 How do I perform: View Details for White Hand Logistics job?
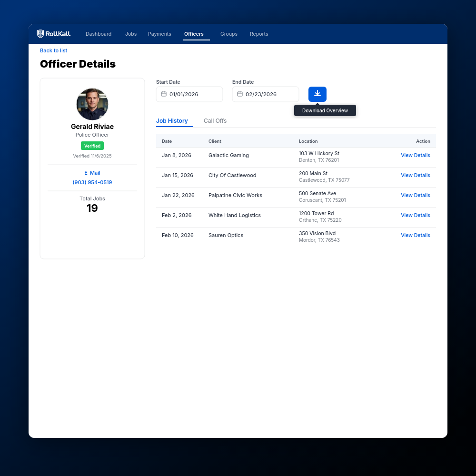[415, 215]
